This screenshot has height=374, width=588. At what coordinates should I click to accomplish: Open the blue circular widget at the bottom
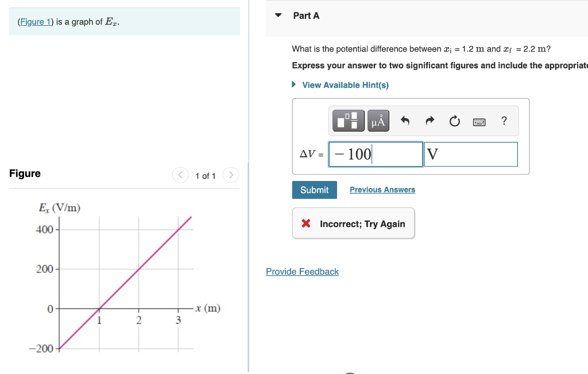(x=350, y=372)
